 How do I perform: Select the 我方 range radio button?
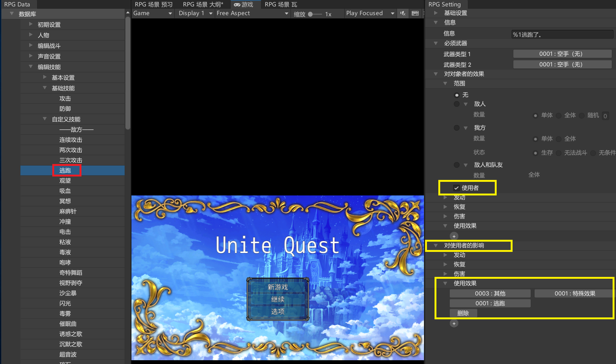tap(457, 128)
